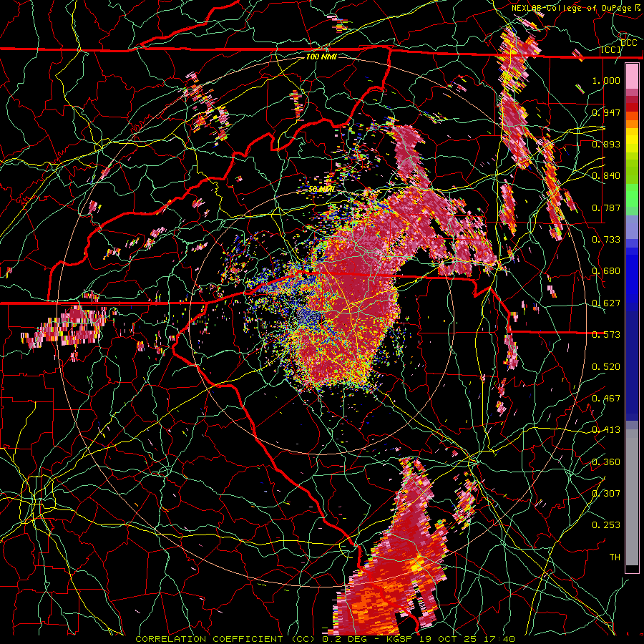Click the 0.733 scale value

(606, 240)
